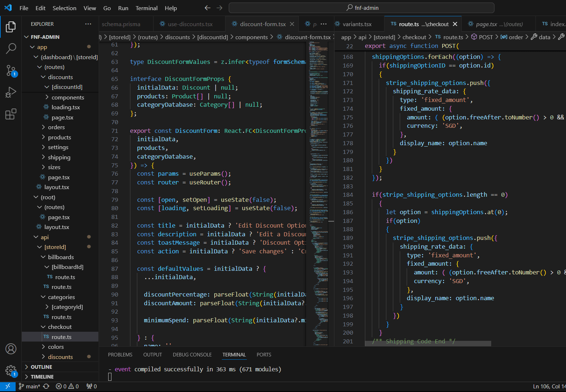Screen dimensions: 566x392
Task: Click the split editor icon in breadcrumb area
Action: pos(561,37)
